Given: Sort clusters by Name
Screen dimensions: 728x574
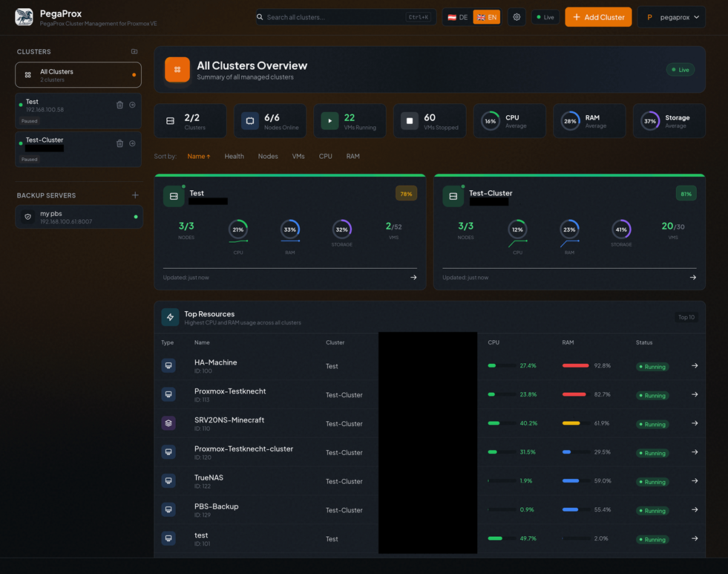Looking at the screenshot, I should 199,157.
